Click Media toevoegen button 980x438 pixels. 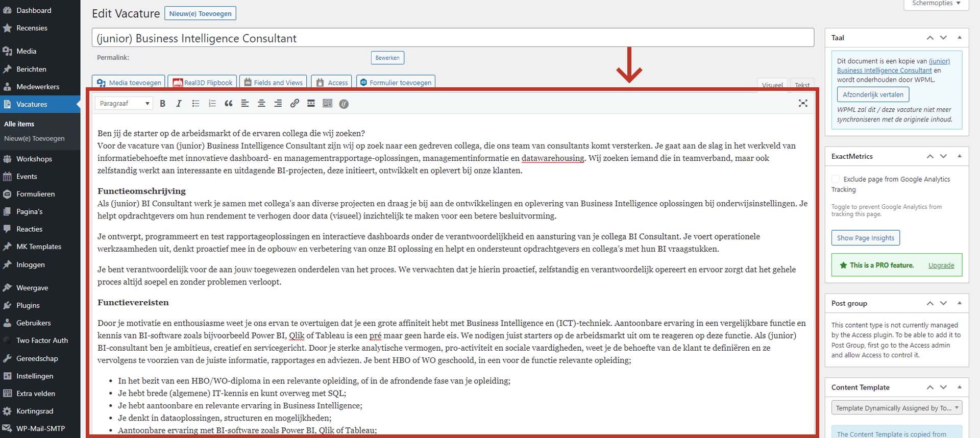click(x=129, y=82)
